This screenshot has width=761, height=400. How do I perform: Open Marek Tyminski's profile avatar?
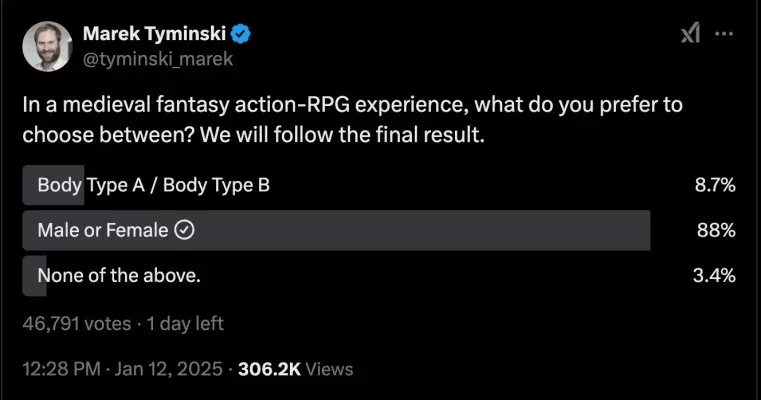(x=47, y=47)
